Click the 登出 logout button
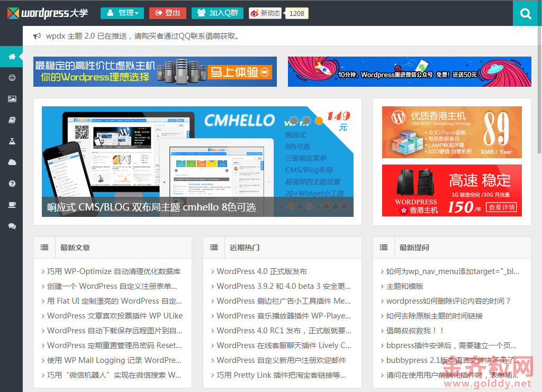This screenshot has height=392, width=542. [x=168, y=13]
